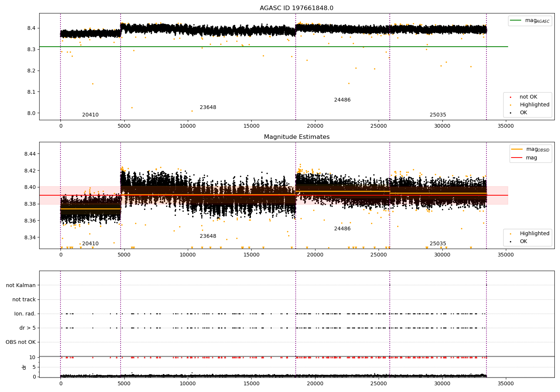Click obsid label 23648 in middle plot
The width and height of the screenshot is (560, 392).
coord(208,236)
